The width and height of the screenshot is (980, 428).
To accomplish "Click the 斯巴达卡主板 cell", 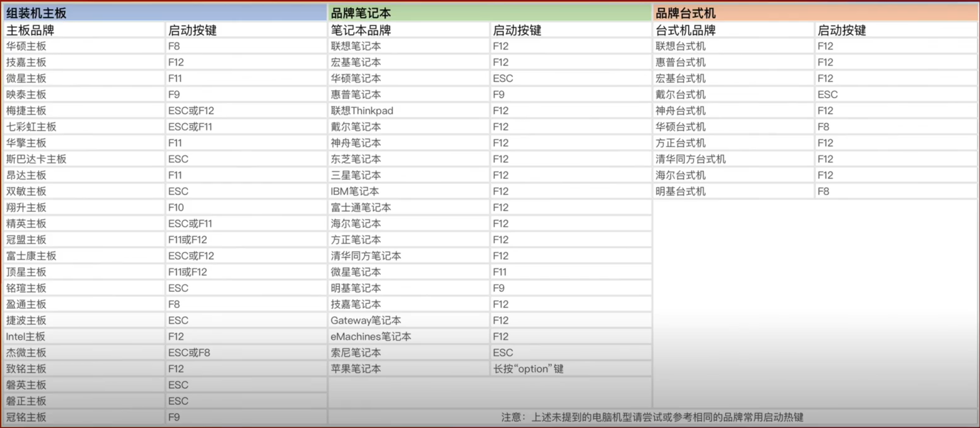I will pyautogui.click(x=36, y=159).
